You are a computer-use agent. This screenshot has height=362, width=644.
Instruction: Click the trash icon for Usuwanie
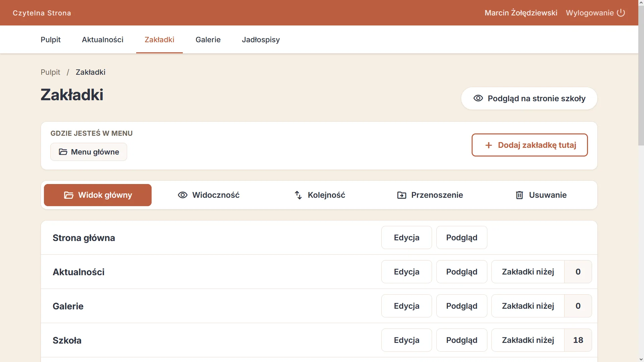pos(519,195)
